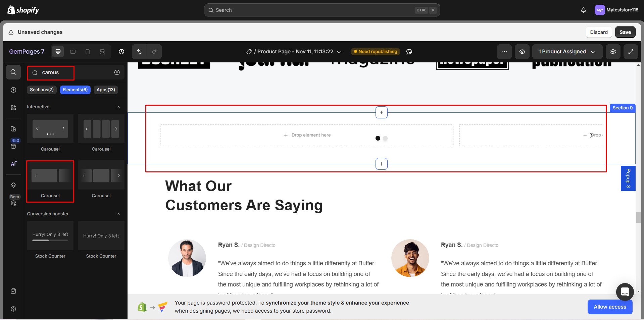Select the tablet device view
644x320 pixels.
tap(72, 52)
